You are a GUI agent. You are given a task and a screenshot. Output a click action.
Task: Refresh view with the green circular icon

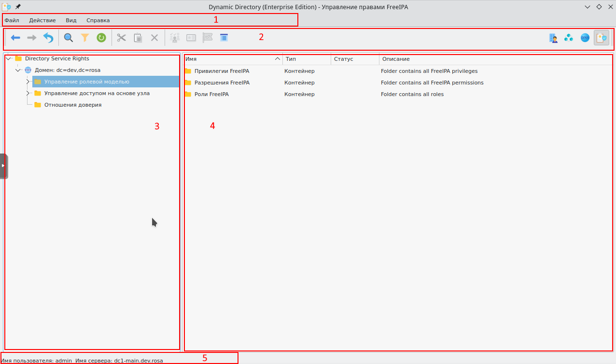[x=101, y=38]
